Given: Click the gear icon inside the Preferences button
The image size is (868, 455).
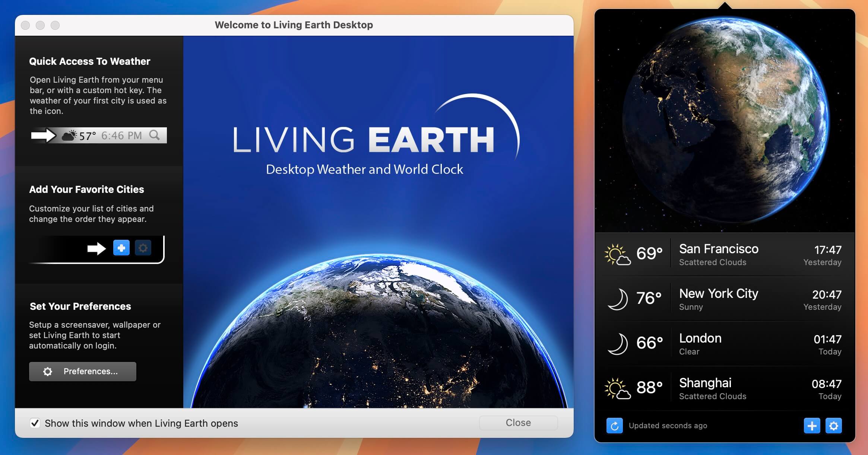Looking at the screenshot, I should (x=48, y=371).
